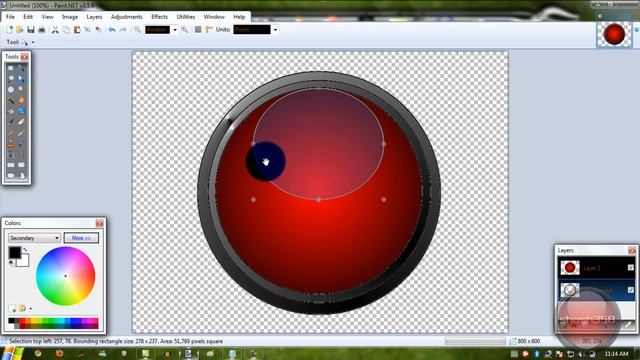
Task: Toggle the rulers icon
Action: 209,29
